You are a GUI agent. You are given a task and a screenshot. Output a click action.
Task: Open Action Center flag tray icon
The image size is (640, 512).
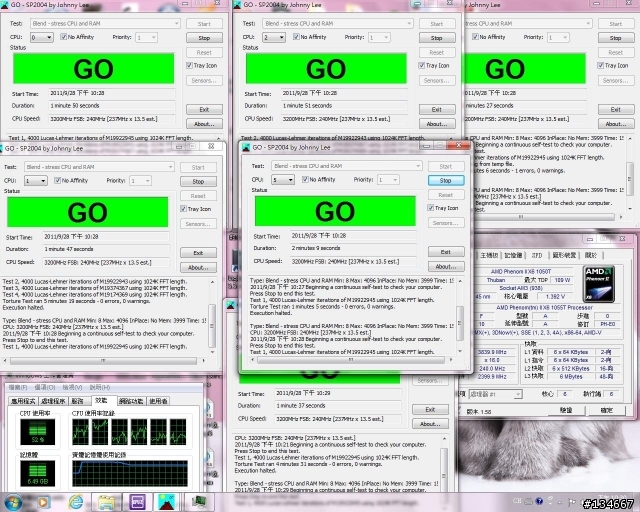[x=572, y=502]
